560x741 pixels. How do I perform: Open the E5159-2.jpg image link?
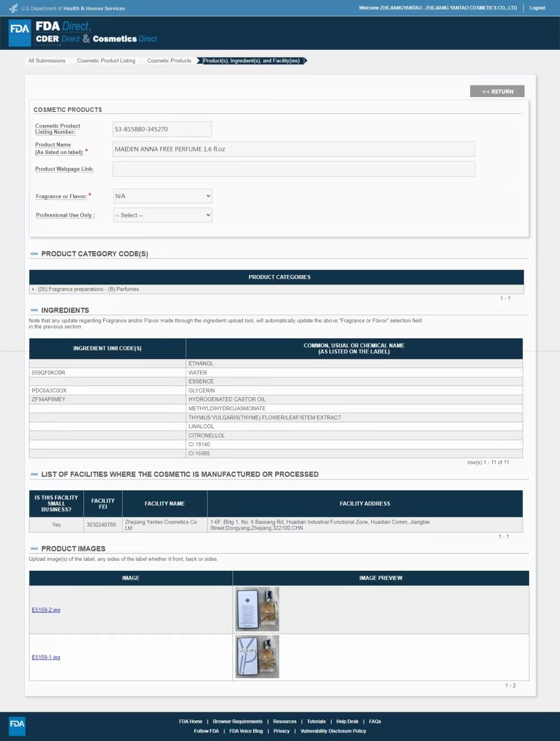tap(46, 610)
